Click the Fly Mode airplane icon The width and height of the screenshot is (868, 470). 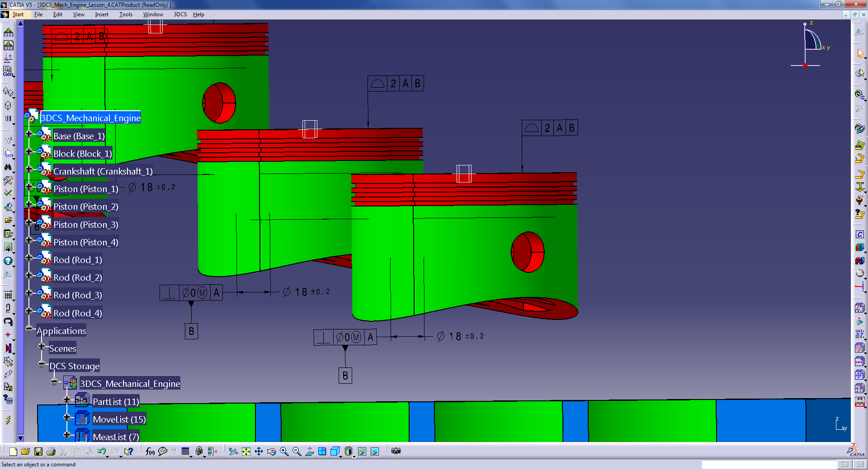(233, 451)
